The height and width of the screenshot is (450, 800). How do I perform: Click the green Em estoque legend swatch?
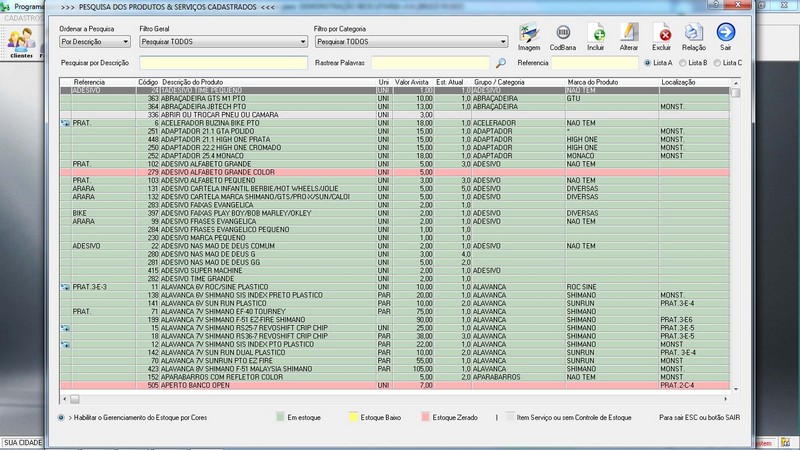click(x=280, y=417)
